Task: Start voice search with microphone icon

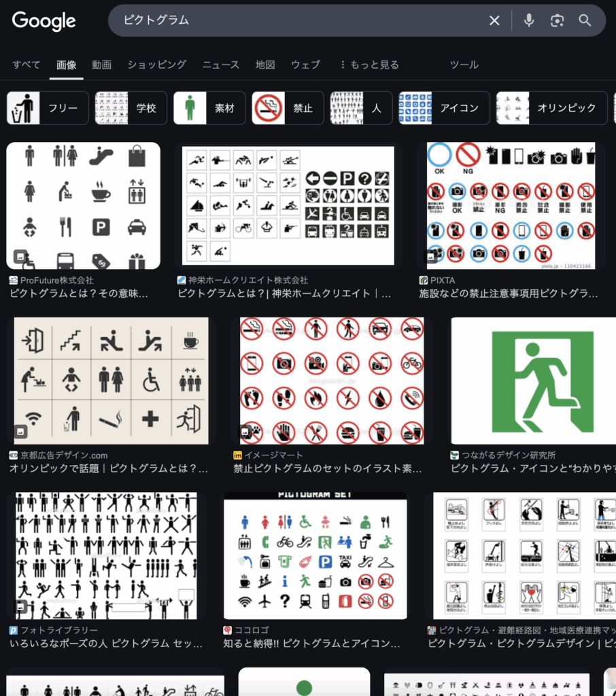Action: pyautogui.click(x=529, y=21)
